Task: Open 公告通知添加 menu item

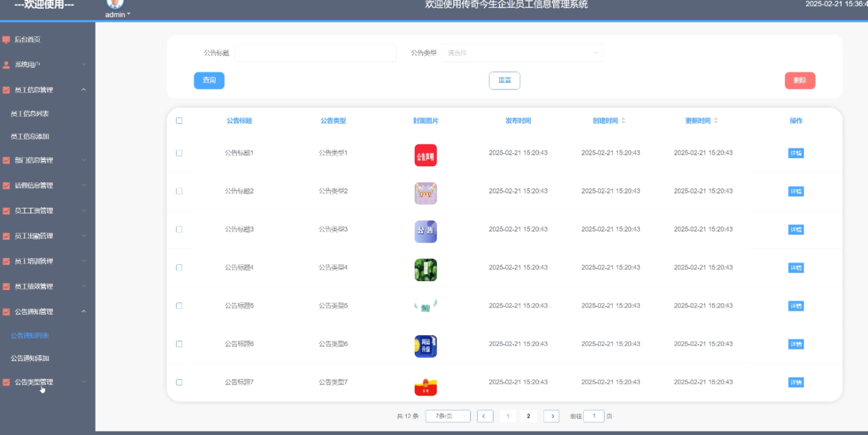Action: (29, 358)
